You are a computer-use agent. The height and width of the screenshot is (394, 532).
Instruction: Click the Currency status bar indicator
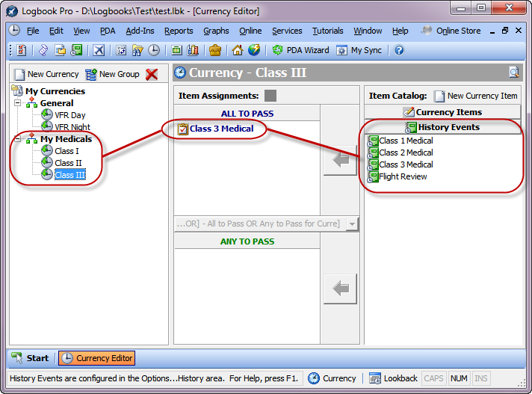click(332, 378)
